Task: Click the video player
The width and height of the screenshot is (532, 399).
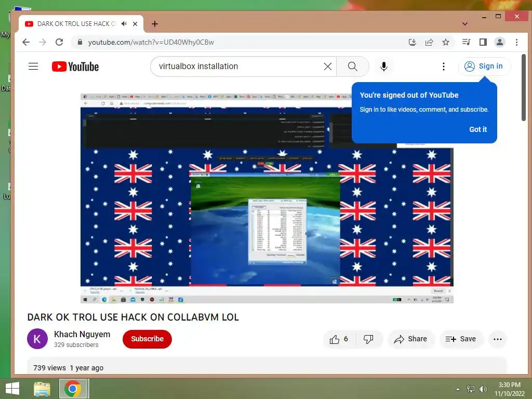Action: 267,198
